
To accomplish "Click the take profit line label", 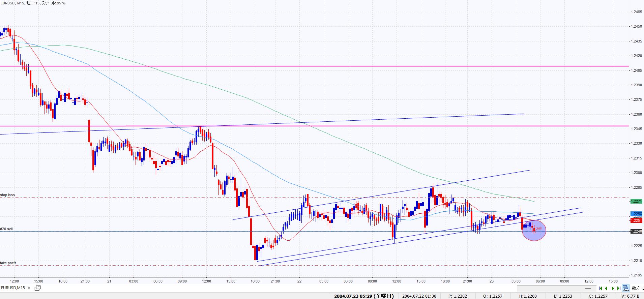I will coord(8,263).
